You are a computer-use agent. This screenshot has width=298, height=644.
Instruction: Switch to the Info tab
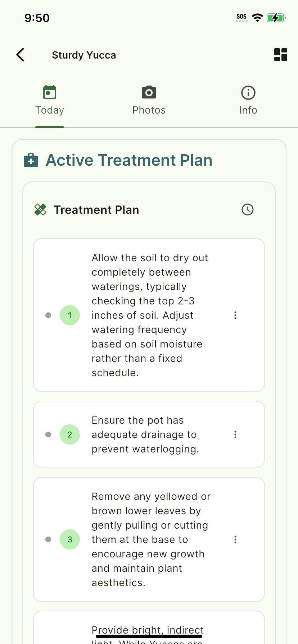tap(248, 100)
